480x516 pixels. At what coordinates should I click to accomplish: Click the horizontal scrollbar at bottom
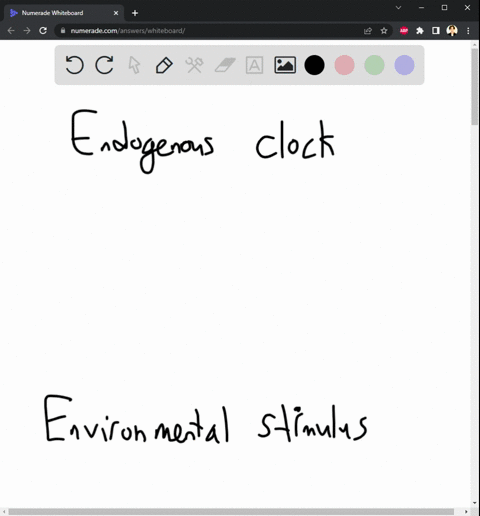pyautogui.click(x=231, y=512)
